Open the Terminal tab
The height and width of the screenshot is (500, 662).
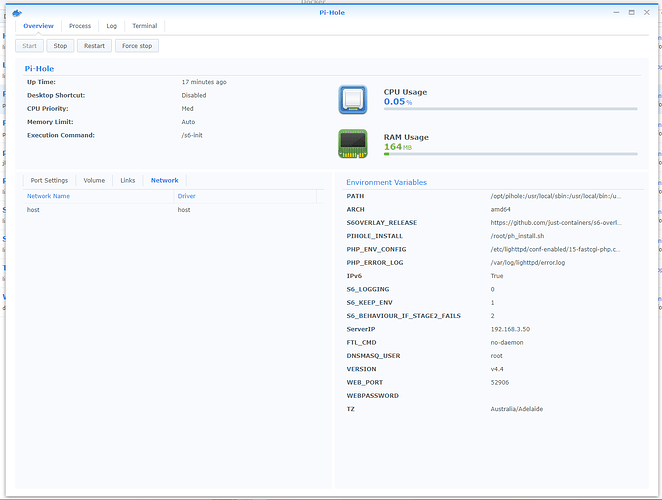coord(144,26)
